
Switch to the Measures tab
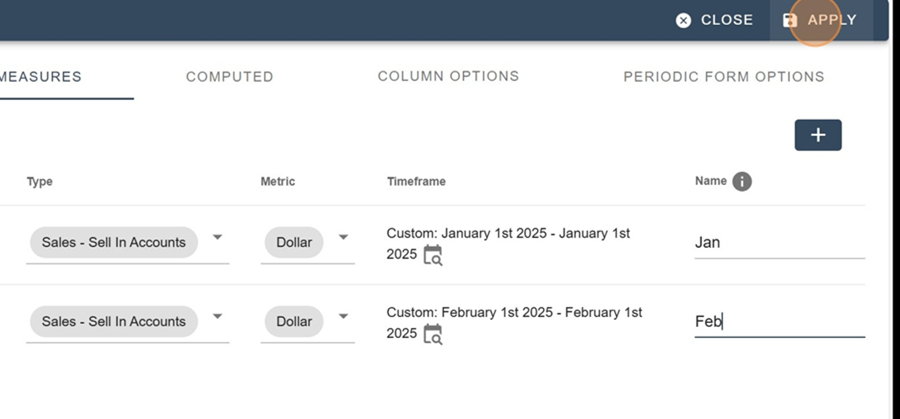[40, 77]
